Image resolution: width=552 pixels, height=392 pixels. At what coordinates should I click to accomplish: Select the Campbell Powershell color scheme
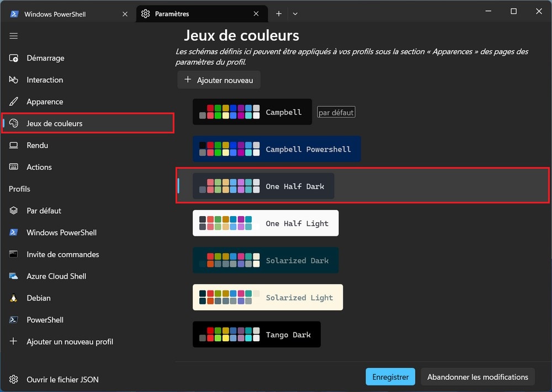[x=277, y=149]
